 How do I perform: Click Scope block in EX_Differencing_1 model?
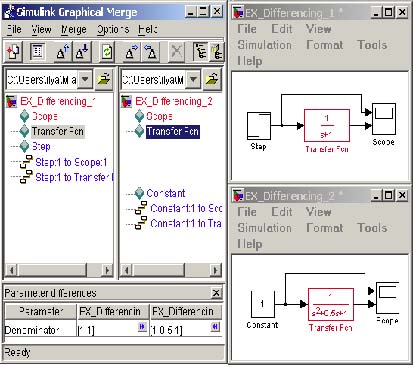[384, 119]
